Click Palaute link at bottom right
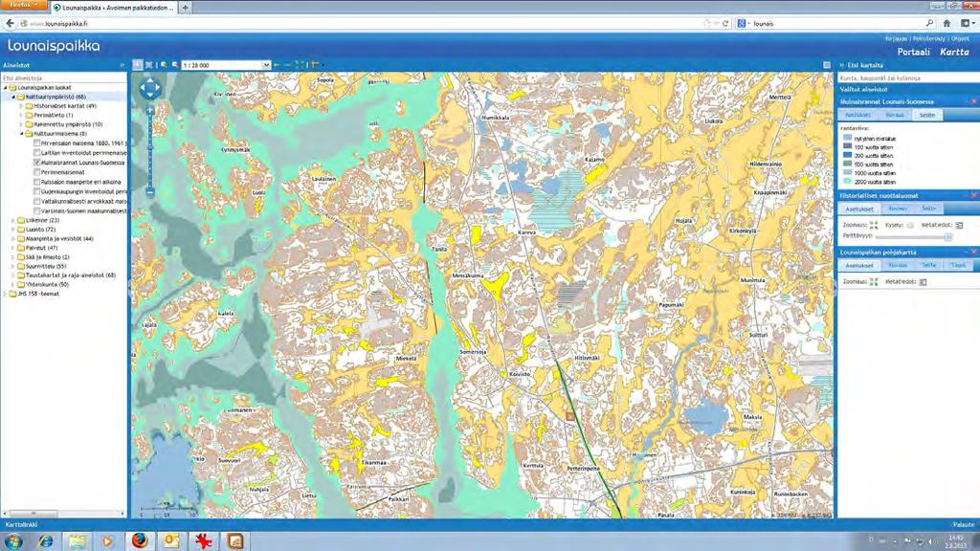The width and height of the screenshot is (980, 551). pos(963,525)
